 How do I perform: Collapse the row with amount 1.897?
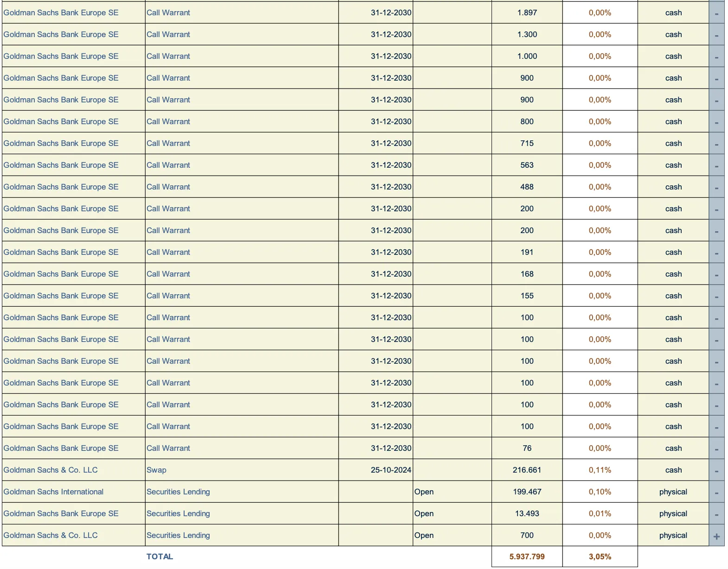716,13
